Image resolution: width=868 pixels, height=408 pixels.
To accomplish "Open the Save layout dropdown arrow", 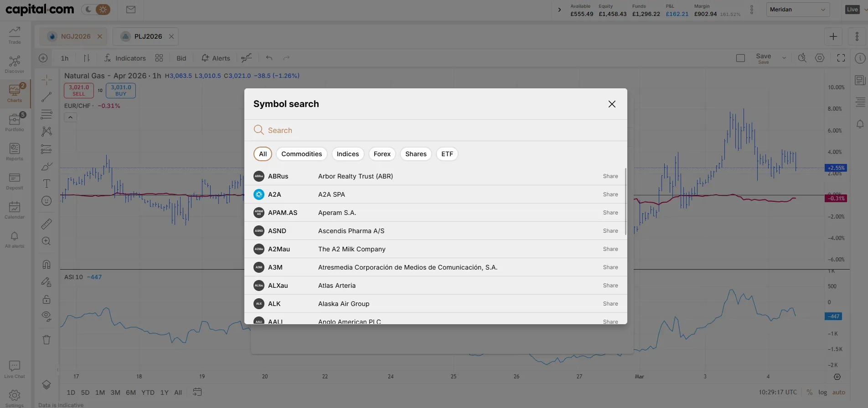I will pyautogui.click(x=784, y=58).
